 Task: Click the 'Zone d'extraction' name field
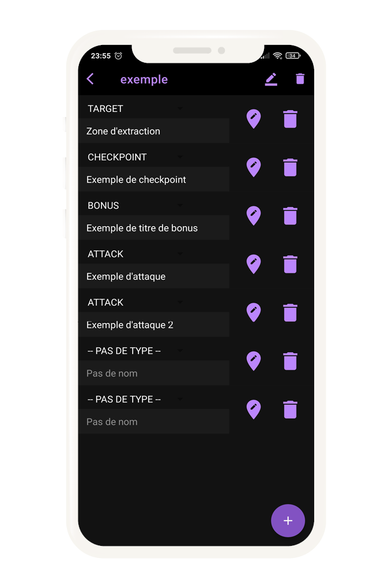tap(154, 131)
